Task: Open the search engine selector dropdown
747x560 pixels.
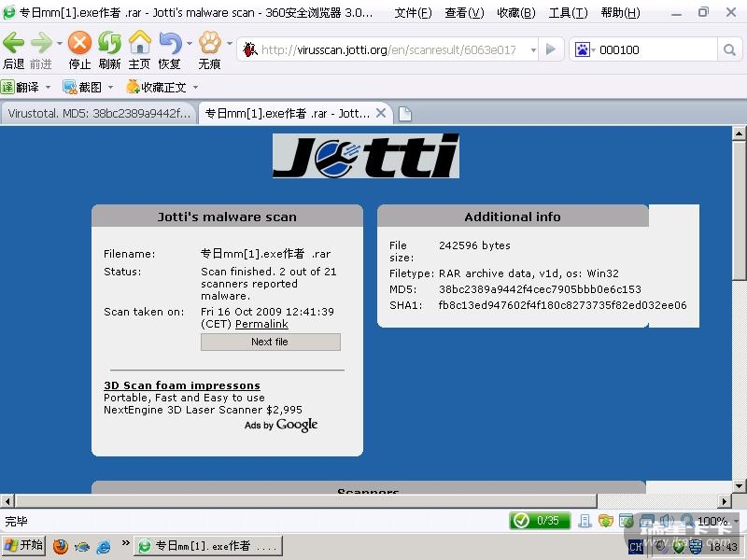Action: [593, 49]
